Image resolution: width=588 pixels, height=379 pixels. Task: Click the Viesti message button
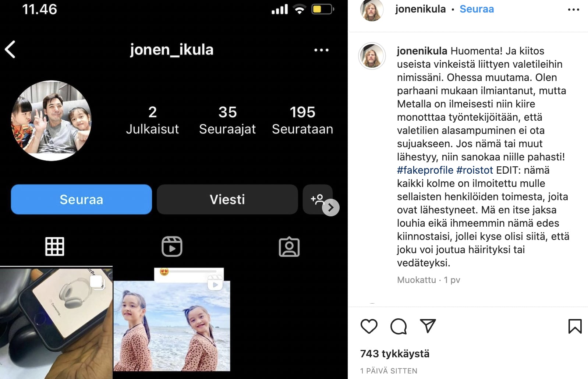click(x=227, y=199)
